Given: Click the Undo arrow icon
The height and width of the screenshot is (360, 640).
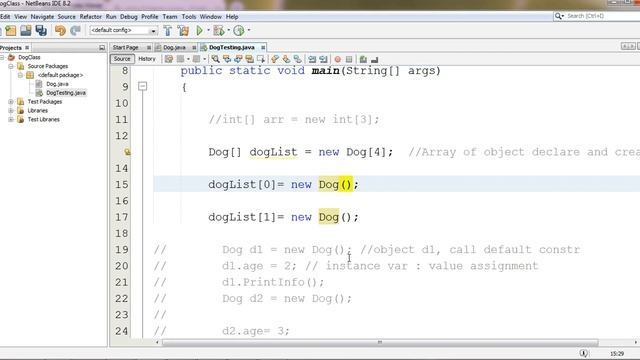Looking at the screenshot, I should click(x=60, y=31).
